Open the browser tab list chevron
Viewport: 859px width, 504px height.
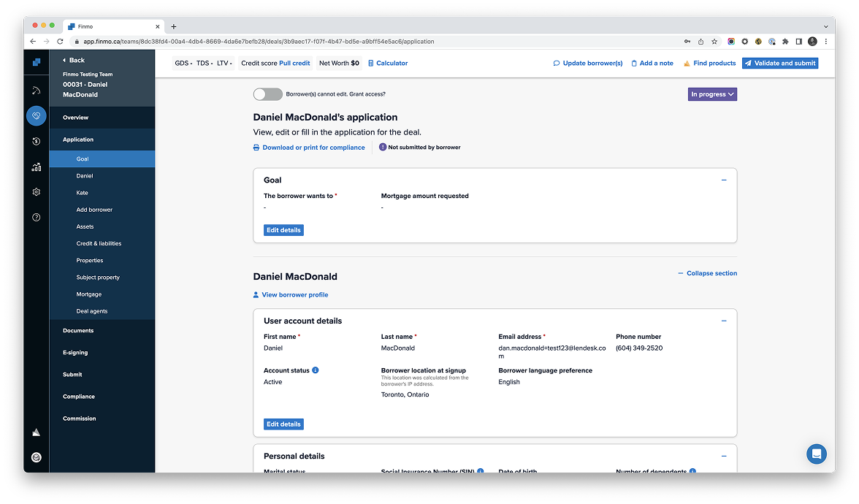coord(825,26)
